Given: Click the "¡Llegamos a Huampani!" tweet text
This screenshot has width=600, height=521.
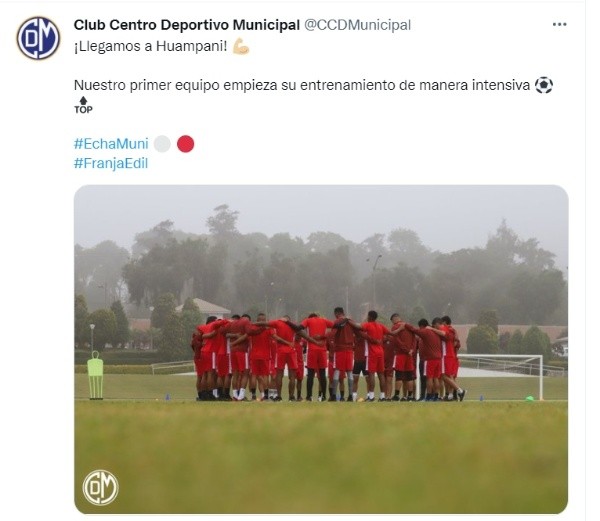Looking at the screenshot, I should point(150,46).
